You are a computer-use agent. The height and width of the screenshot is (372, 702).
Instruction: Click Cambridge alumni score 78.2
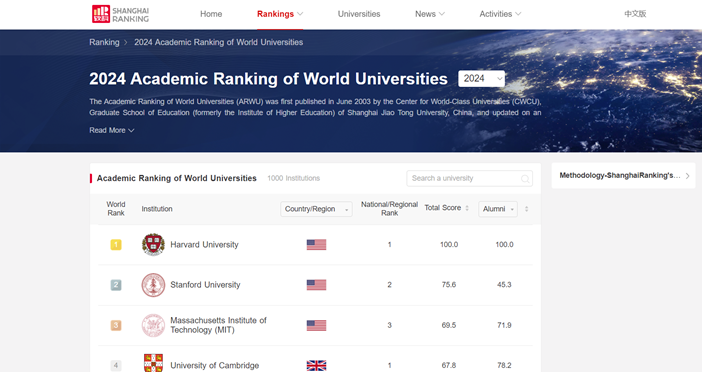point(504,366)
